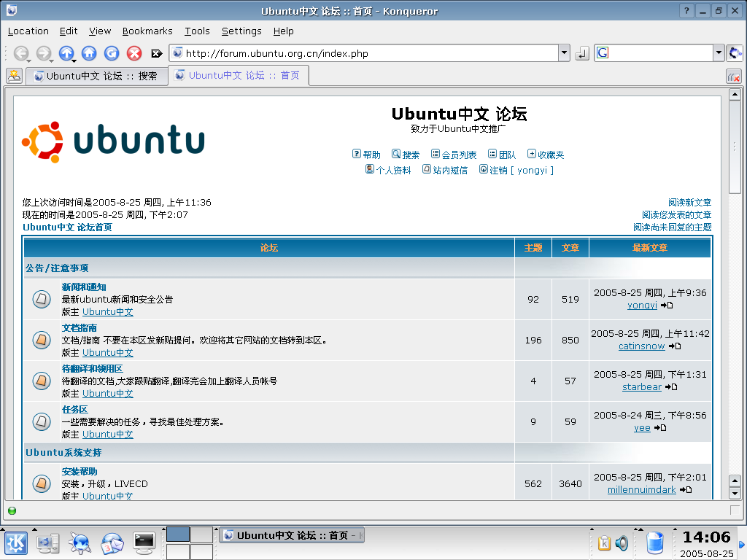
Task: Open the Klipper clipboard tray icon
Action: [x=604, y=542]
